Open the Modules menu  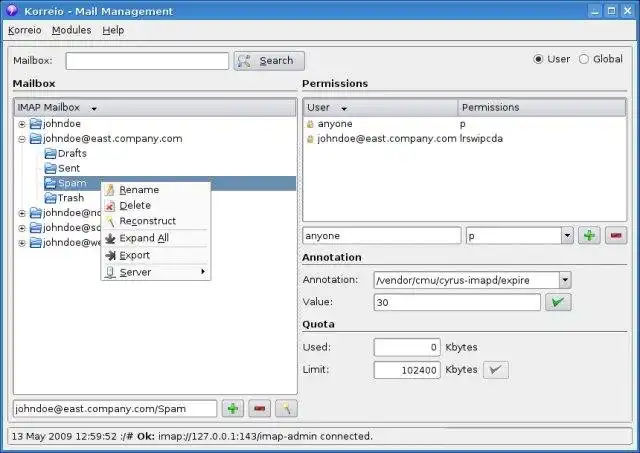[x=71, y=30]
